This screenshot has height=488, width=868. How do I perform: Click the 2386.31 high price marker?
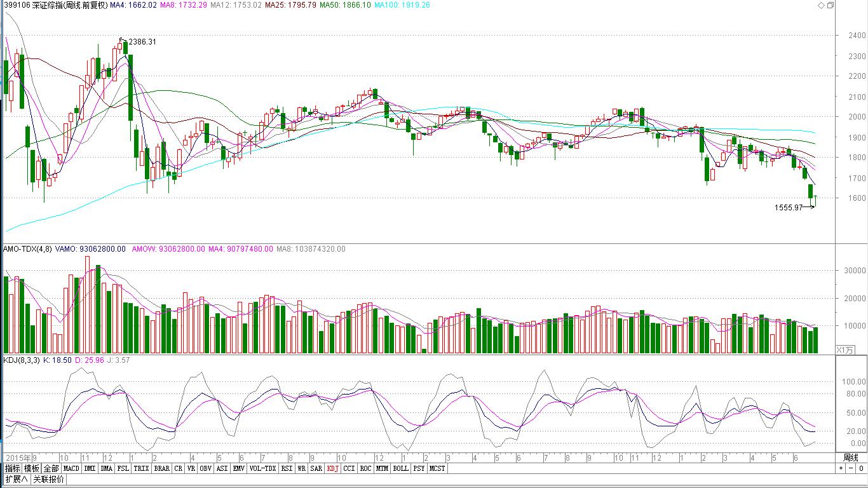(142, 42)
